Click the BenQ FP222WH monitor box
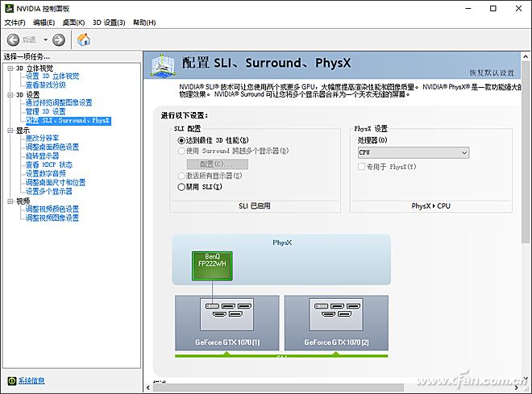This screenshot has width=532, height=394. (212, 266)
